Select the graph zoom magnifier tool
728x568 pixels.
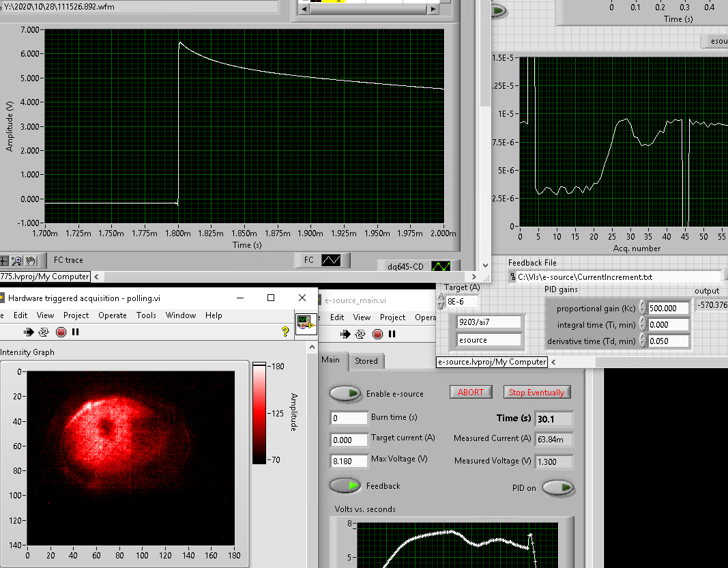point(16,260)
